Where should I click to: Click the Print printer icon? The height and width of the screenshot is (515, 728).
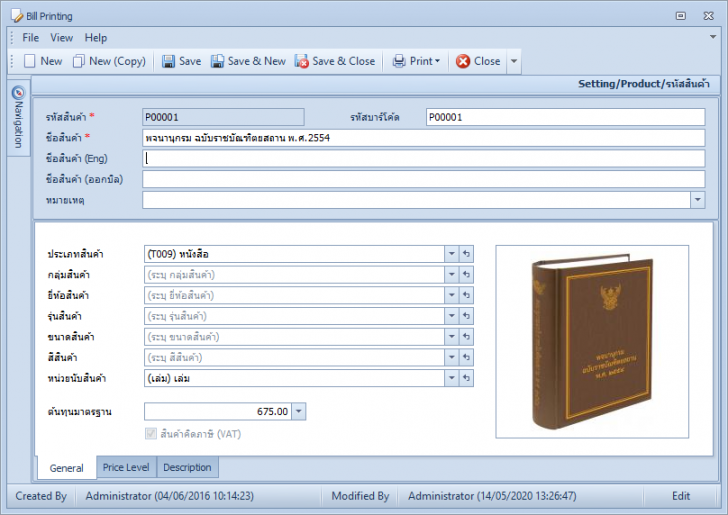(399, 61)
